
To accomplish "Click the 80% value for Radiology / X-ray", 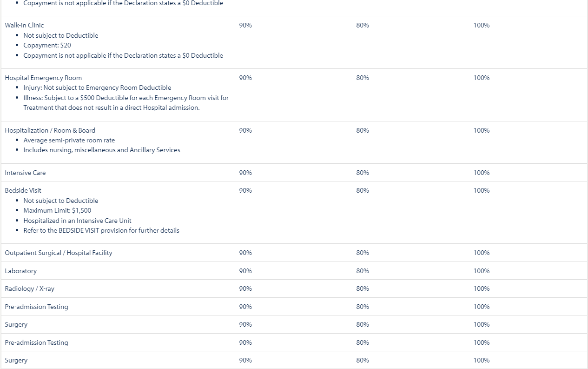I will 363,288.
